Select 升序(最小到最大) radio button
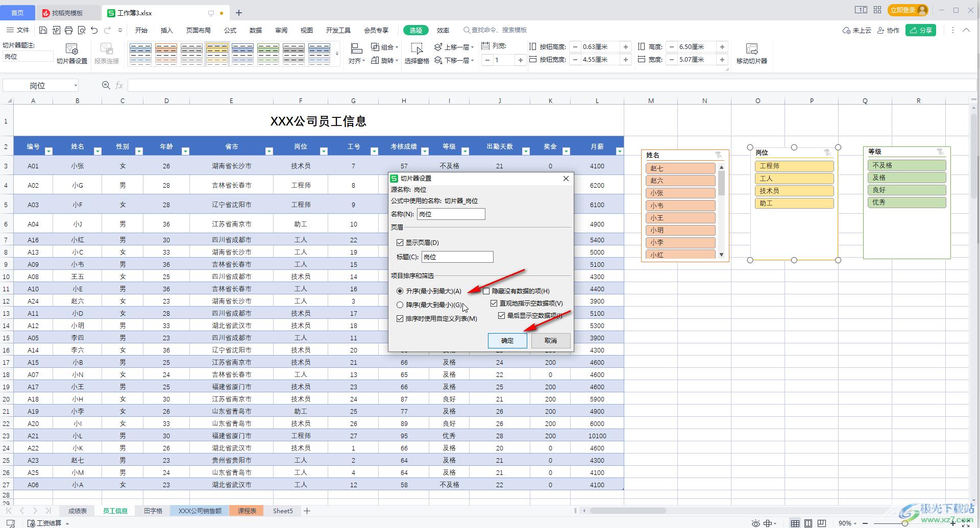Image resolution: width=980 pixels, height=528 pixels. (400, 291)
